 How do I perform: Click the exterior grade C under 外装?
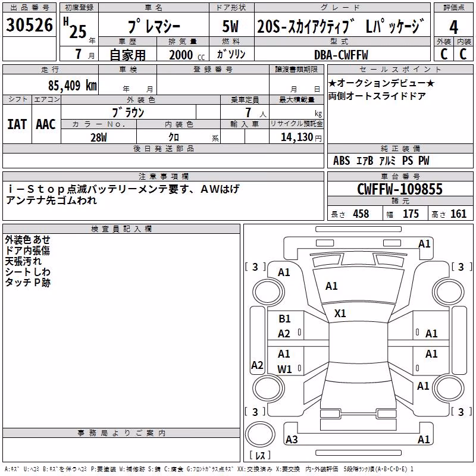444,54
